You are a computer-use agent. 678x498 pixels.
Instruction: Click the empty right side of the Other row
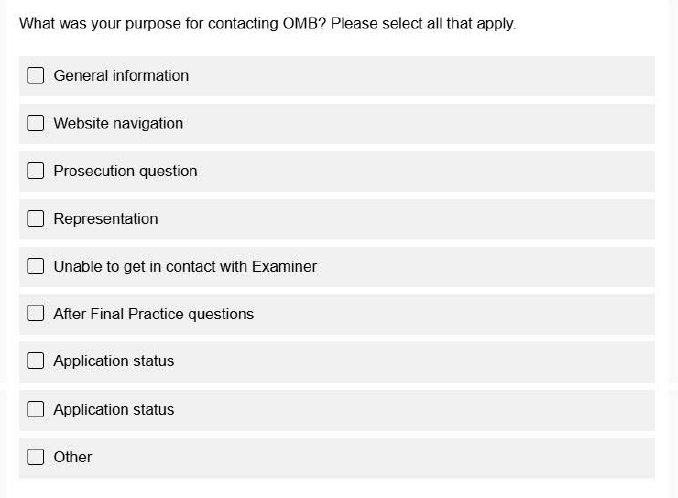pyautogui.click(x=450, y=457)
